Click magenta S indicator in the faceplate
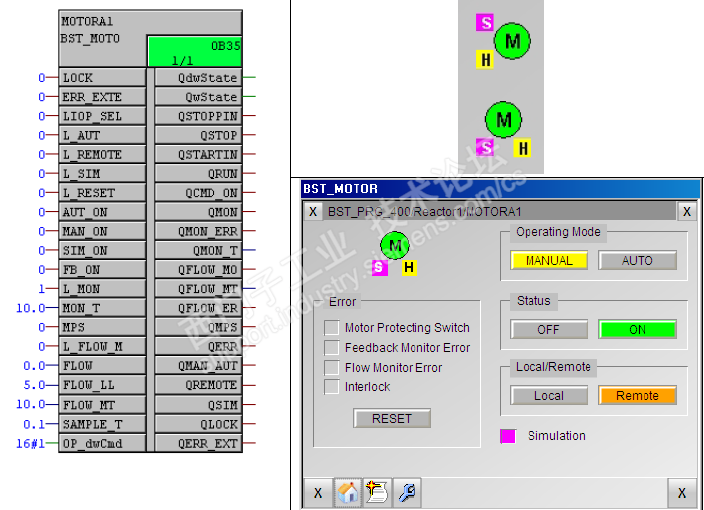 tap(379, 268)
